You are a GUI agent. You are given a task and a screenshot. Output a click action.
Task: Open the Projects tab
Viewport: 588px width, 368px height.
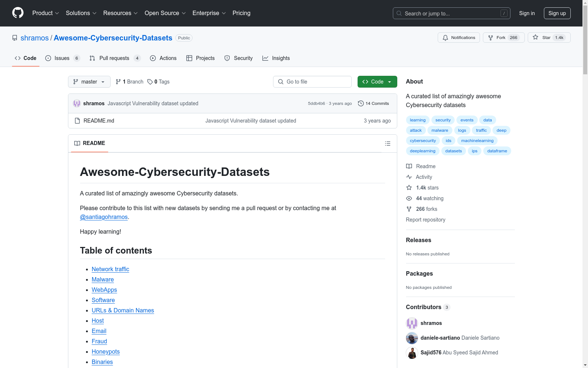[200, 58]
